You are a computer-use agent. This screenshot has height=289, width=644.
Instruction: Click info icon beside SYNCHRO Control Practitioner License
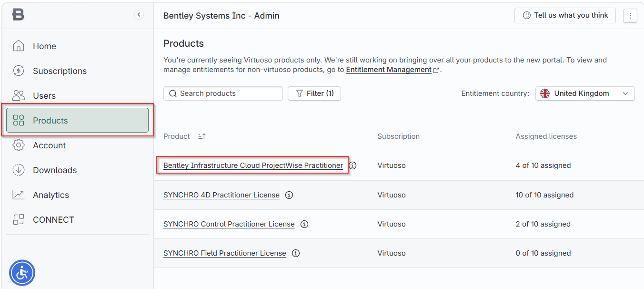[x=304, y=224]
